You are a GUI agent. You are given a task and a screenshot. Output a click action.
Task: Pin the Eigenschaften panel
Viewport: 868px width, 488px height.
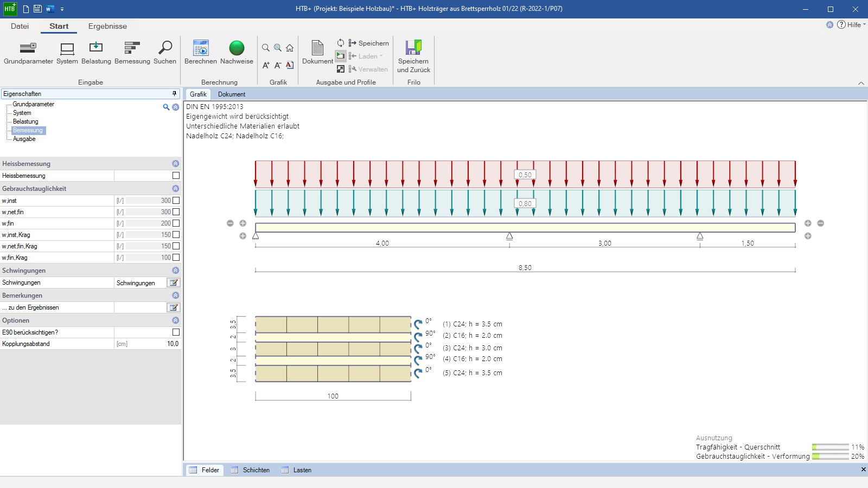175,94
